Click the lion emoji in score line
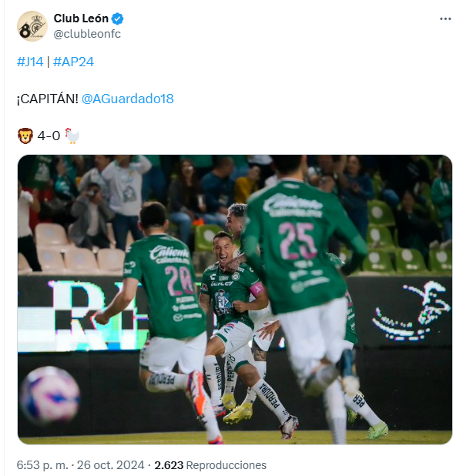 pos(25,136)
